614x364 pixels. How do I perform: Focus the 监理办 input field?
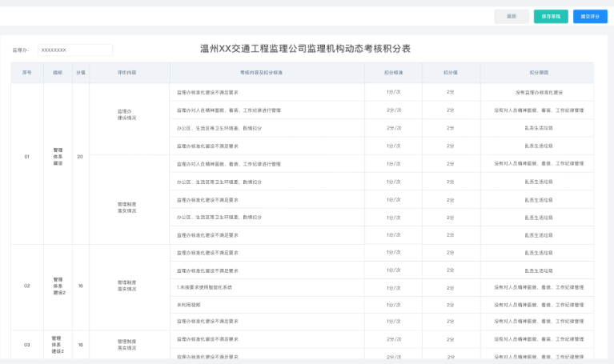[x=74, y=50]
